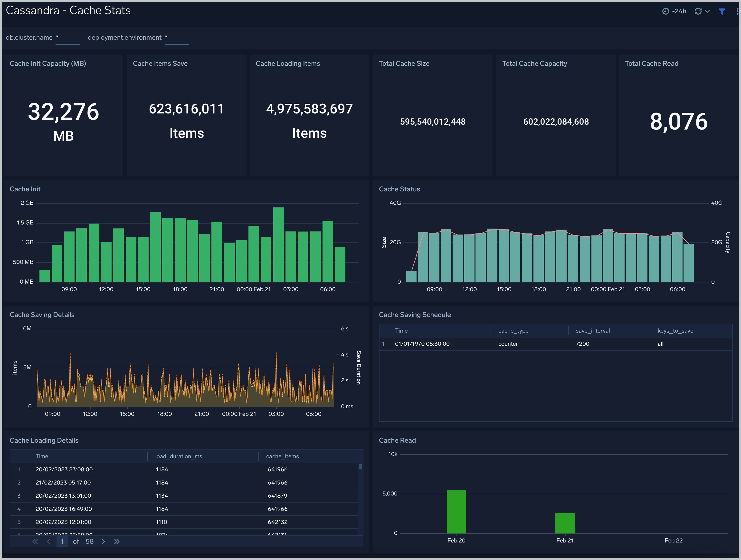The height and width of the screenshot is (560, 741).
Task: Click the Cache Loading Details panel title
Action: coord(44,440)
